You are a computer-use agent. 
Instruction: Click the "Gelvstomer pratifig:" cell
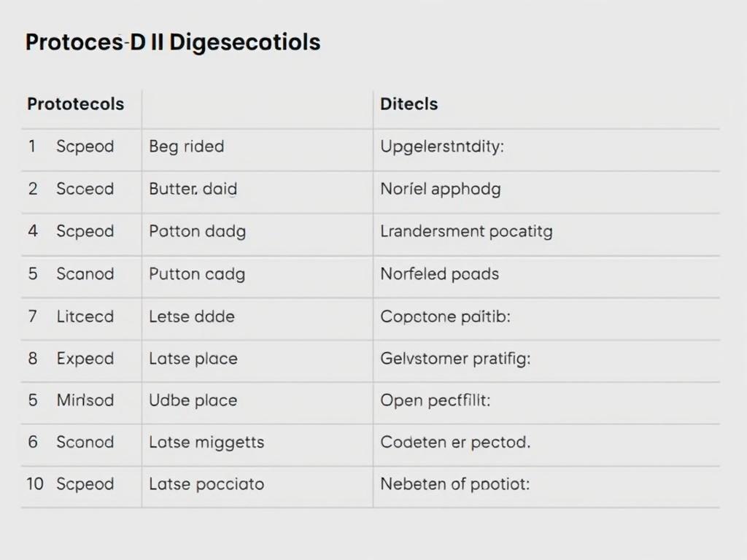click(x=455, y=359)
